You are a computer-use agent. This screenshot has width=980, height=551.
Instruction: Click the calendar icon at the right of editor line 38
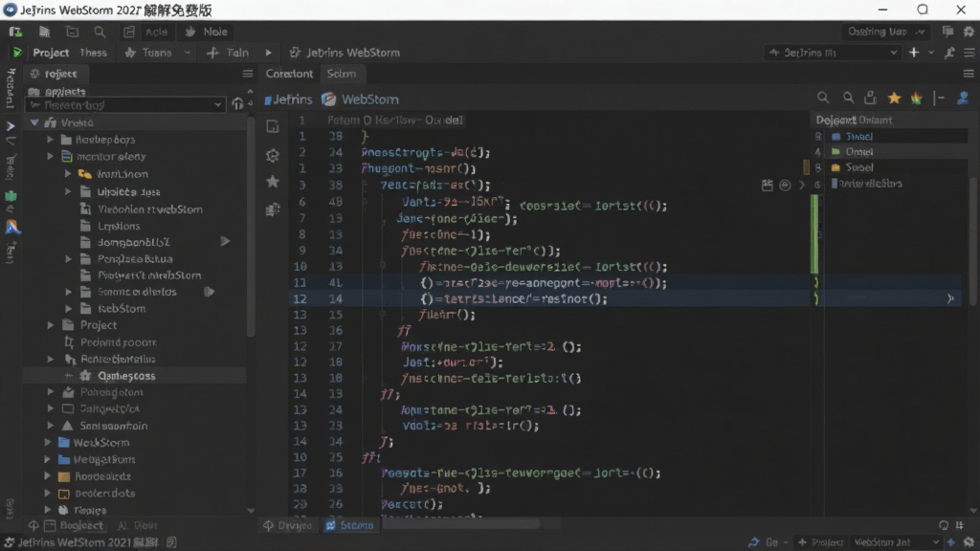[767, 185]
